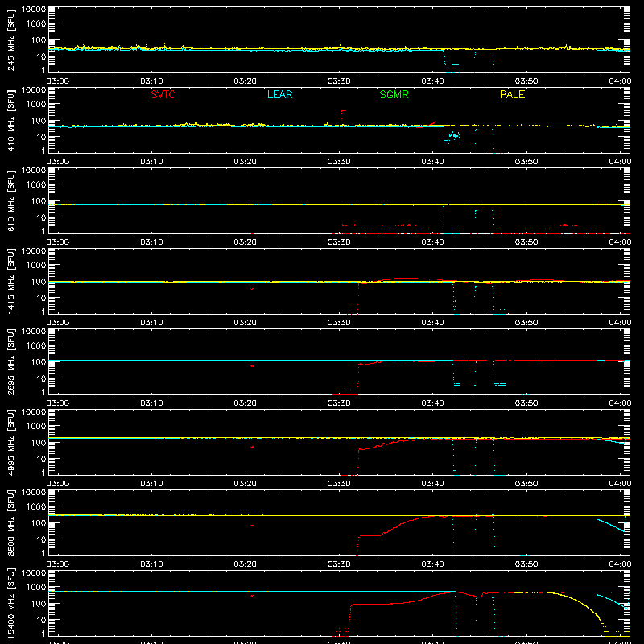Select the 245 MHz [SFU] axis title

click(x=11, y=39)
